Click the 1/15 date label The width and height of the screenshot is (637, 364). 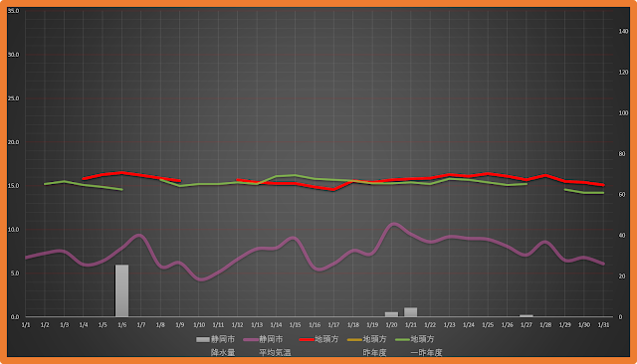(296, 325)
